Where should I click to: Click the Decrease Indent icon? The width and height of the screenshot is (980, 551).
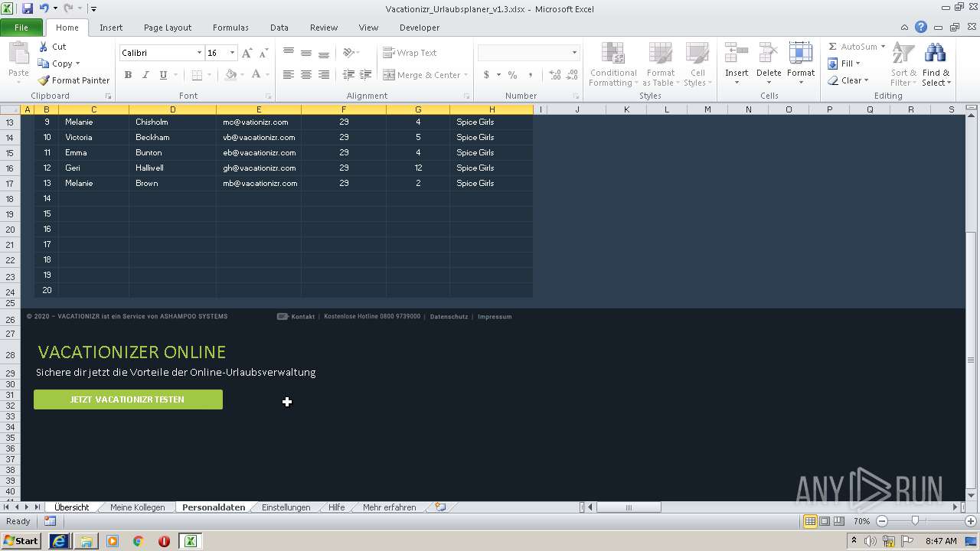(x=348, y=75)
